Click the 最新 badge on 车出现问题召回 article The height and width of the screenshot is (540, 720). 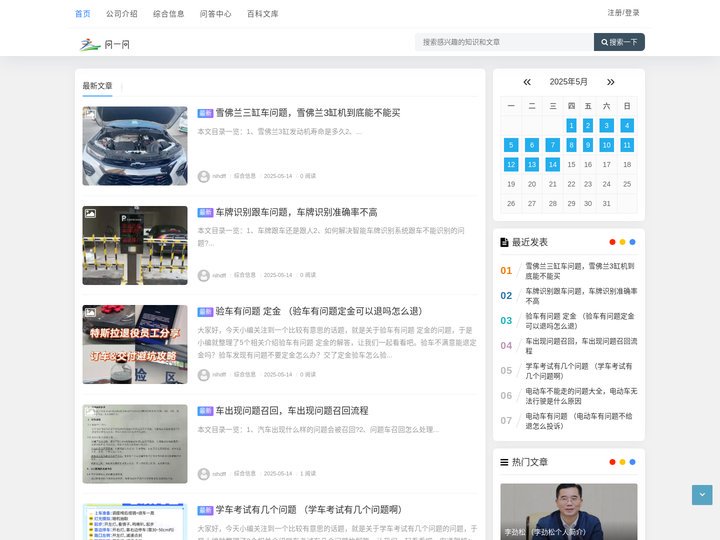click(205, 411)
